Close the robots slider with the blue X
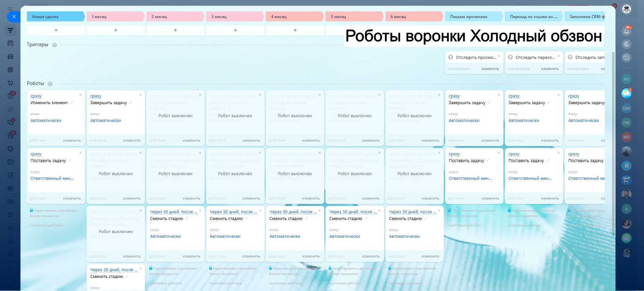Image resolution: width=644 pixels, height=291 pixels. click(14, 16)
